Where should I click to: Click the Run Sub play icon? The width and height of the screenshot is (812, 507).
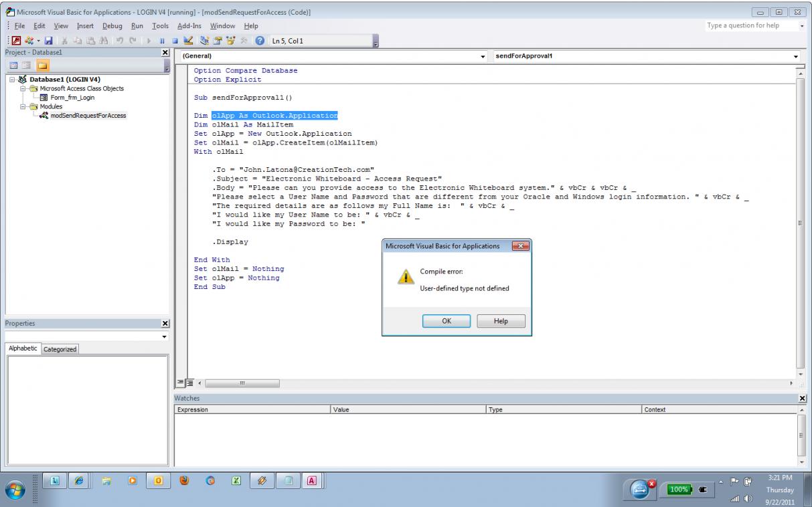pyautogui.click(x=149, y=41)
